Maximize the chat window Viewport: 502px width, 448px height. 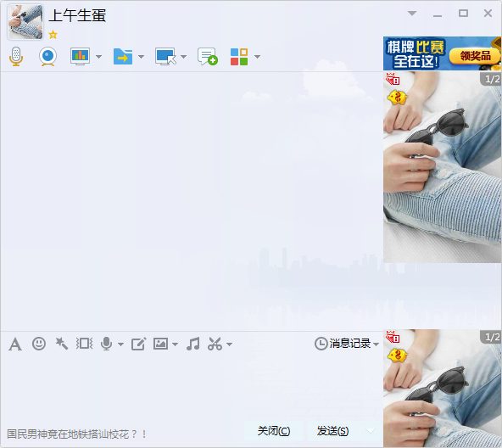[463, 14]
